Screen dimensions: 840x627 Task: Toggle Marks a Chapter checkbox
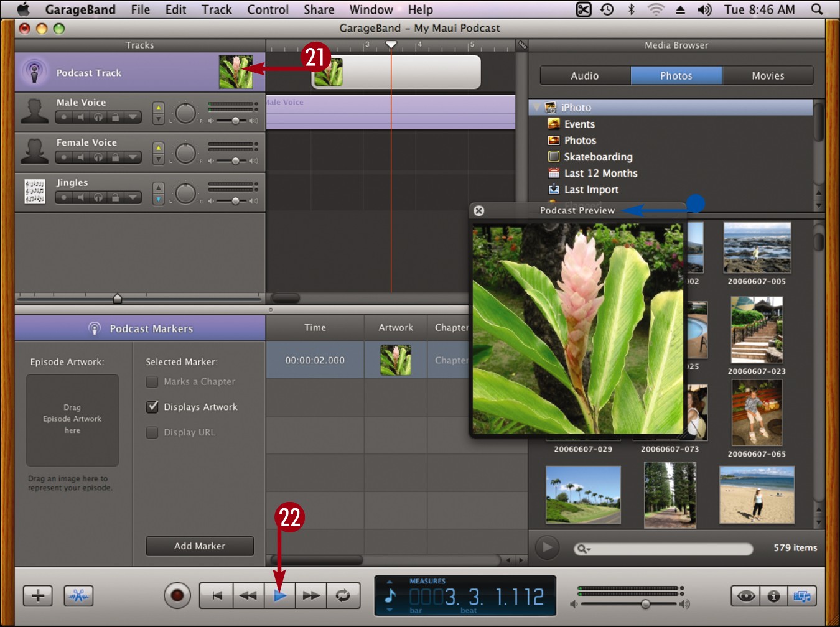coord(152,381)
